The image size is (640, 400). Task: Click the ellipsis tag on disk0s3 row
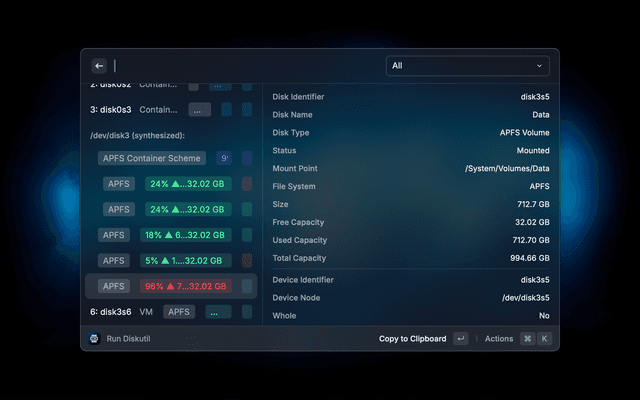click(x=200, y=110)
